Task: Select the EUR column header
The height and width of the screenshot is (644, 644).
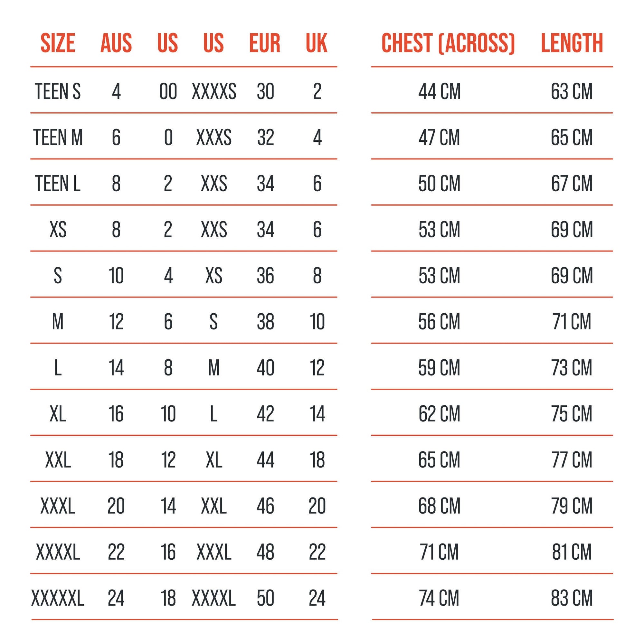Action: click(265, 43)
